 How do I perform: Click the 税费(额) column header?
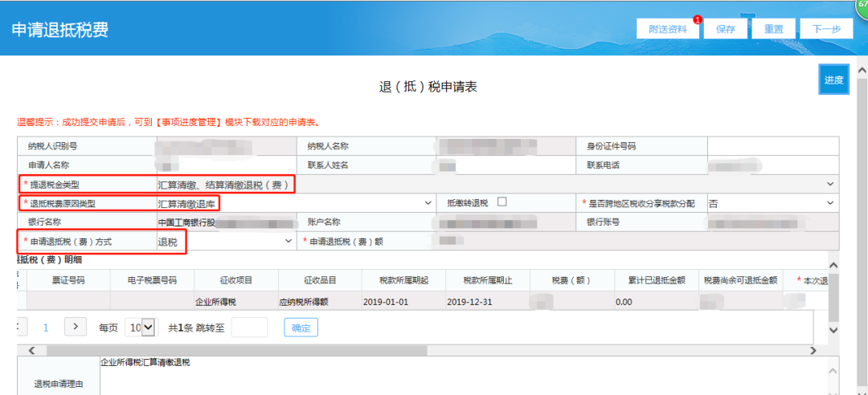click(x=571, y=280)
